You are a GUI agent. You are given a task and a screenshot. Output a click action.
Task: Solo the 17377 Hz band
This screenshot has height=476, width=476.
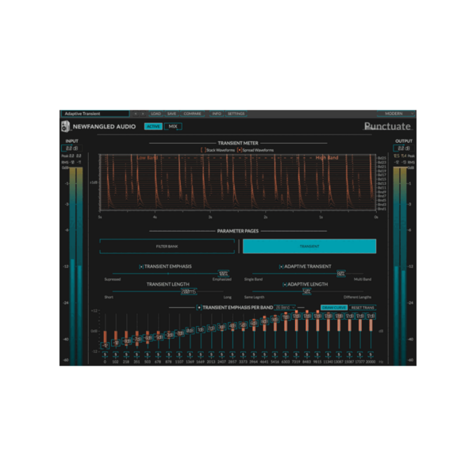click(360, 355)
